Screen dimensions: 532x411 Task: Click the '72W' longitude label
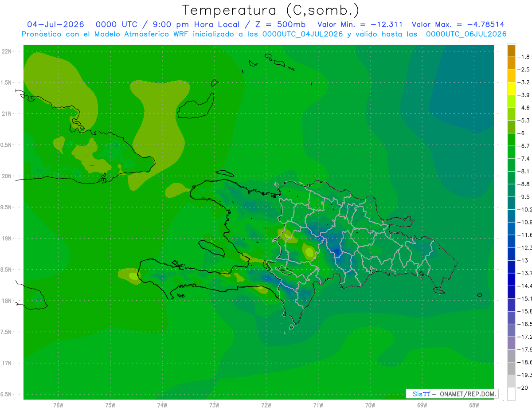click(x=266, y=405)
